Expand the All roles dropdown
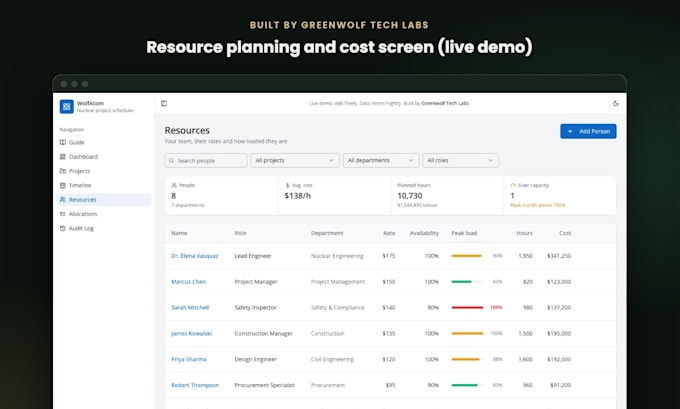This screenshot has width=680, height=409. coord(461,160)
